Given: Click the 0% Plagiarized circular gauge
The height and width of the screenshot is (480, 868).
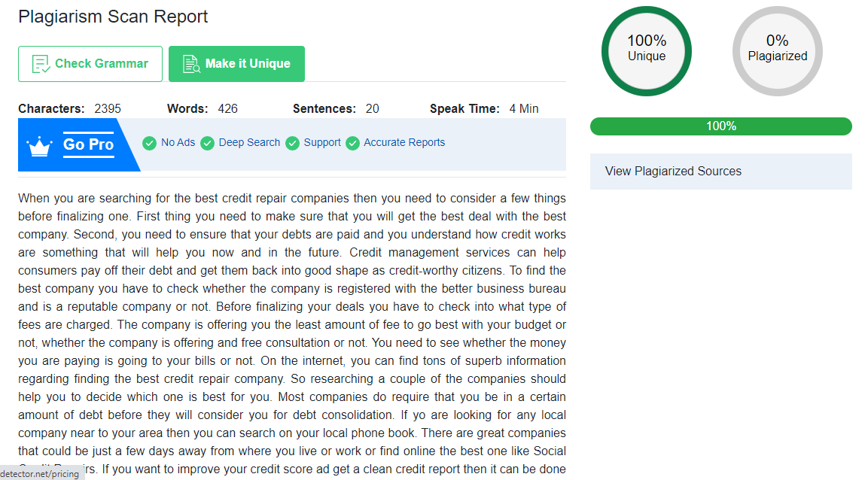Looking at the screenshot, I should coord(777,51).
